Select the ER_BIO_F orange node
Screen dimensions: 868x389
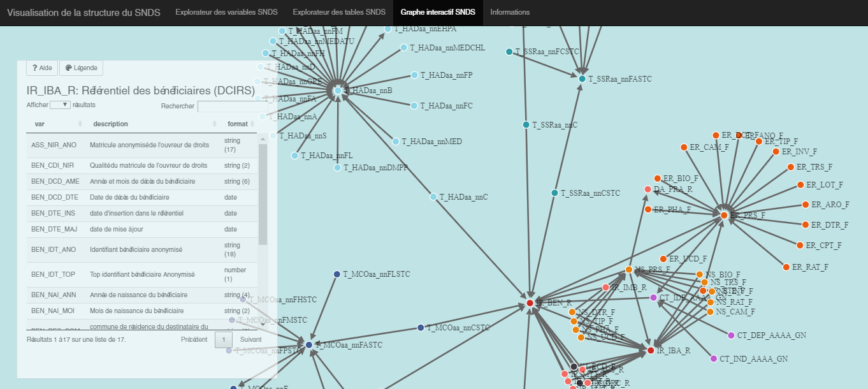657,179
